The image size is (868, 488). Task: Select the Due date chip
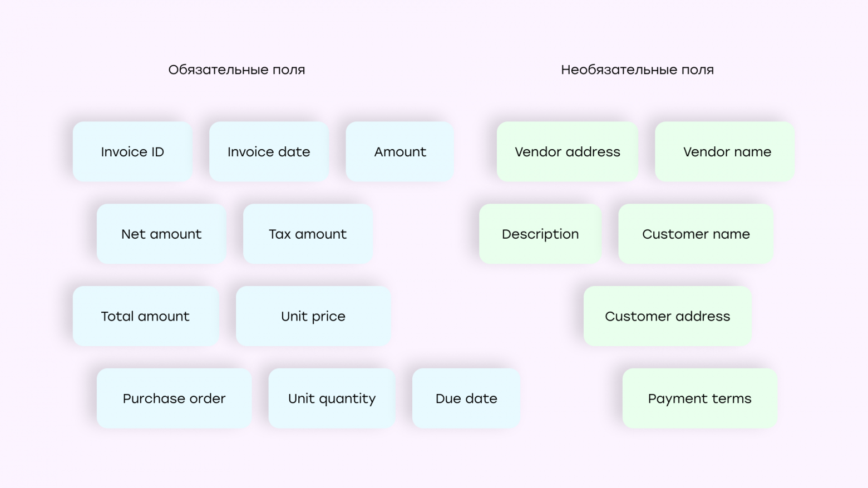point(466,399)
